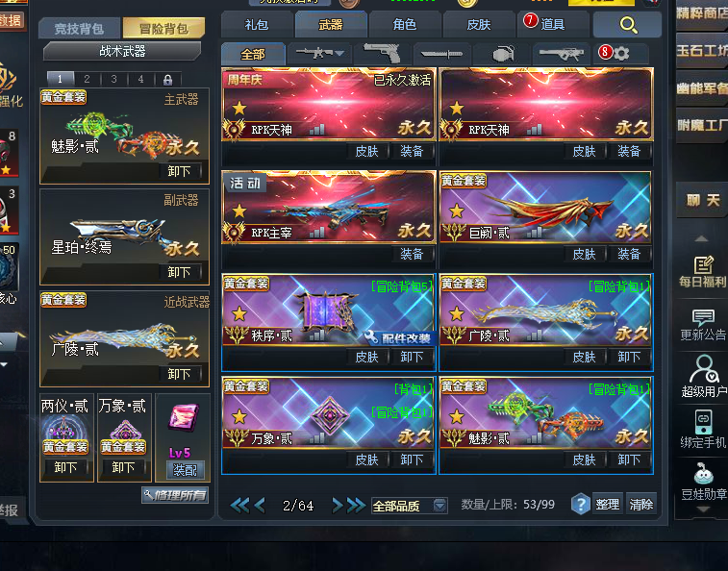Filter weapons by pistol icon
The height and width of the screenshot is (571, 728).
point(382,54)
